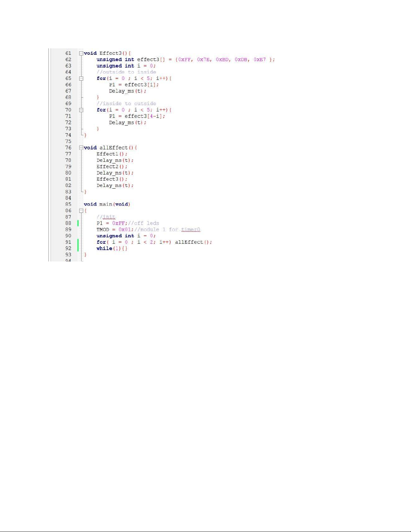Place cursor on the 0xE7 array value
Viewport: 411px width, 532px height.
(x=259, y=60)
